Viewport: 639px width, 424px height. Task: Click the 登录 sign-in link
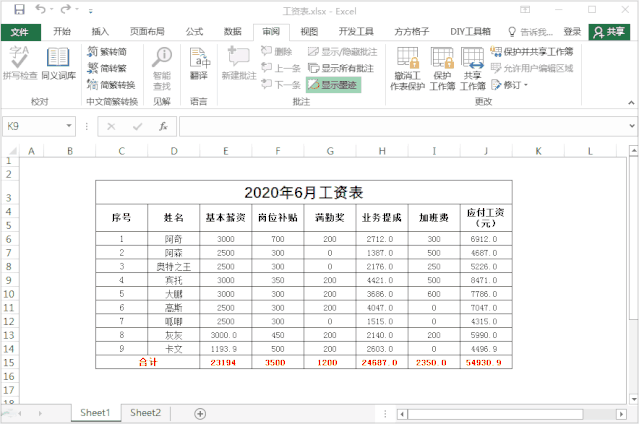pyautogui.click(x=572, y=31)
